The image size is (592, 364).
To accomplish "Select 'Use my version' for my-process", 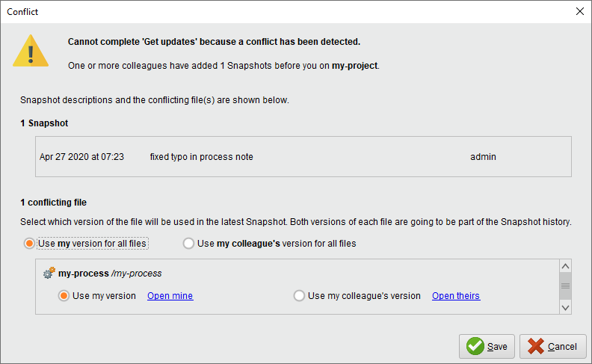I will pos(64,296).
